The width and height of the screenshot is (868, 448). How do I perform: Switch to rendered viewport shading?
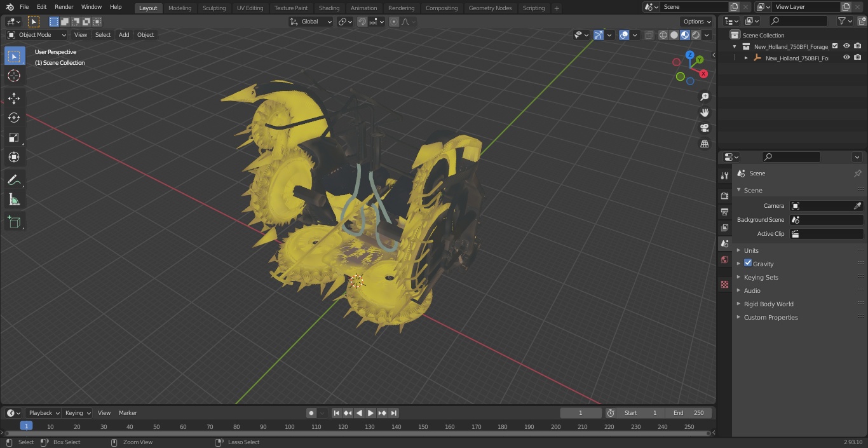(696, 35)
